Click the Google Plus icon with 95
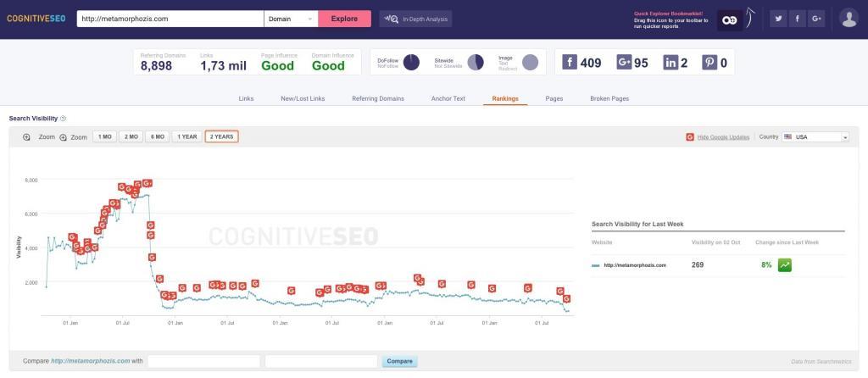868x378 pixels. coord(625,62)
